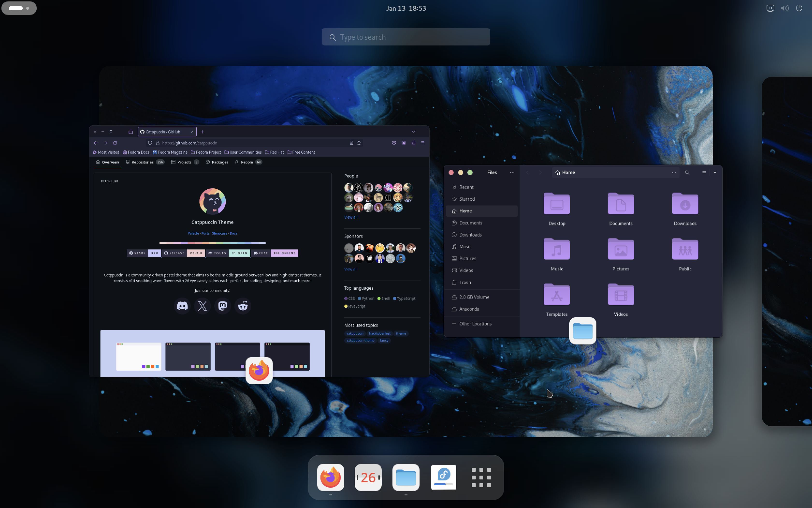Click the hacktoberfest topic tag
The height and width of the screenshot is (508, 812).
pyautogui.click(x=379, y=333)
